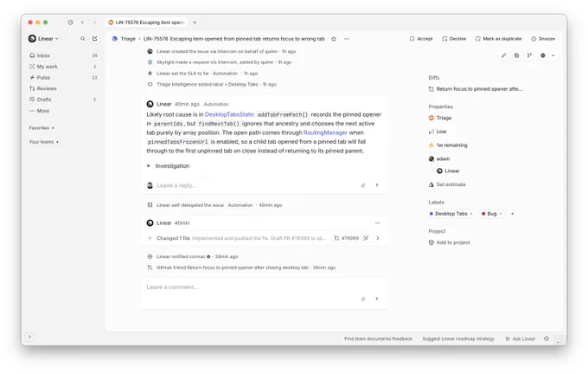Open more options on the Linear 40min comment
588x374 pixels.
pyautogui.click(x=378, y=223)
